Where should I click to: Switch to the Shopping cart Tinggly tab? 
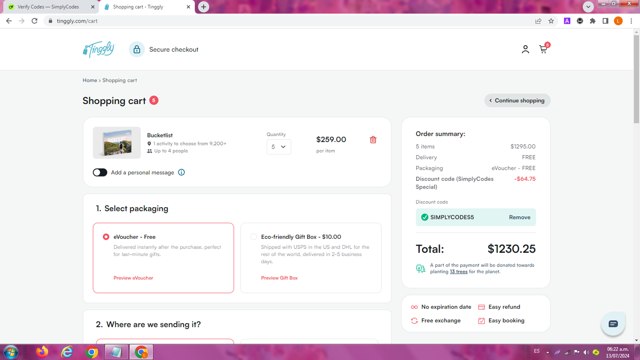click(x=143, y=7)
